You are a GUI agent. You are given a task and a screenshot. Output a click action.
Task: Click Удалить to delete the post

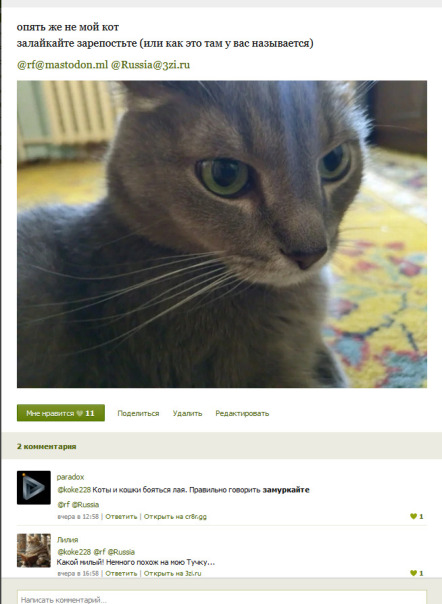[x=187, y=413]
